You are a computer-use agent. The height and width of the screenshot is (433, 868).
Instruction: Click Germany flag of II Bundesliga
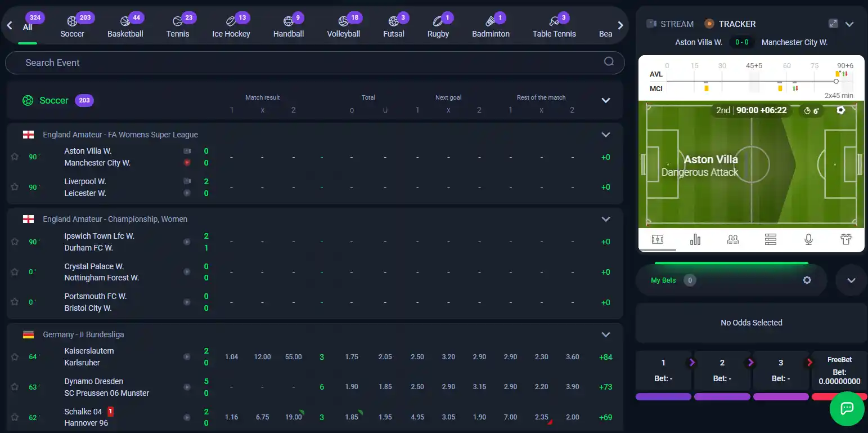(28, 334)
